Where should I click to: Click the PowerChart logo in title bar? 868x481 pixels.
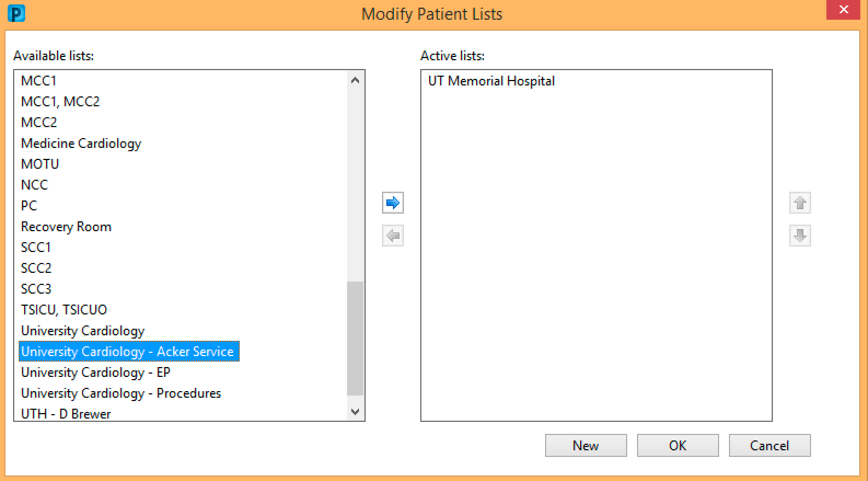pyautogui.click(x=16, y=13)
